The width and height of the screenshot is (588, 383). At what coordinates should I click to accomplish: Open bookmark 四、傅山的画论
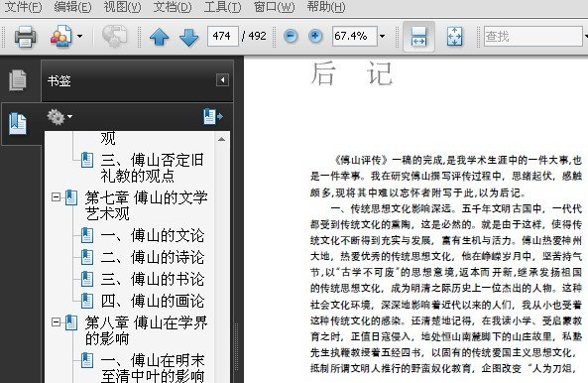153,301
